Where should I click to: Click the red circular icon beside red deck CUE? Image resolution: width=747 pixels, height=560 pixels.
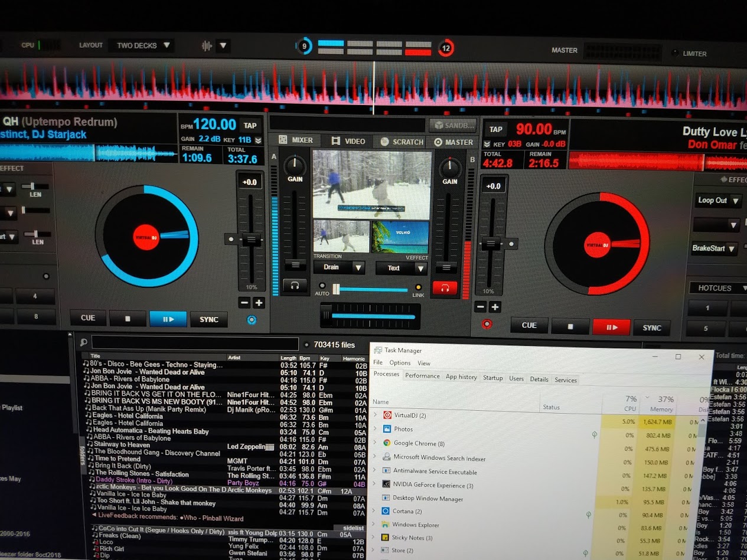point(487,324)
